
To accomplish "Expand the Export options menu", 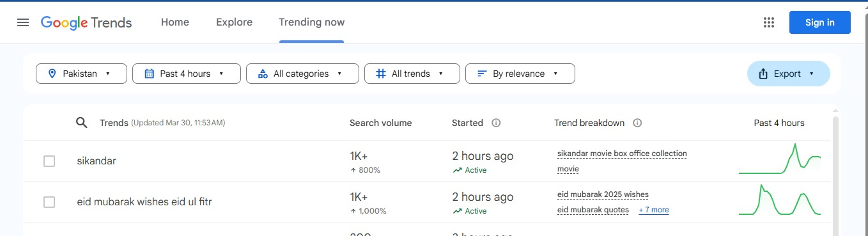I will point(789,74).
